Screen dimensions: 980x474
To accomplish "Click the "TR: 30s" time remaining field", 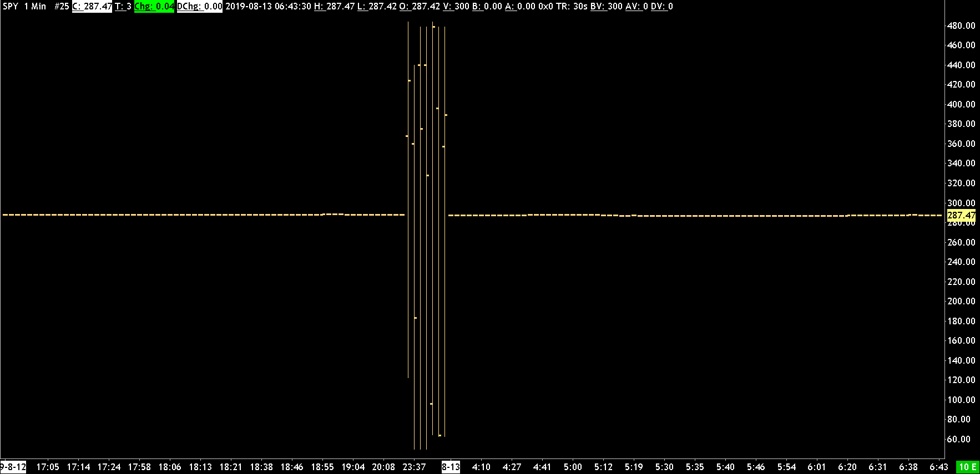I will tap(571, 7).
